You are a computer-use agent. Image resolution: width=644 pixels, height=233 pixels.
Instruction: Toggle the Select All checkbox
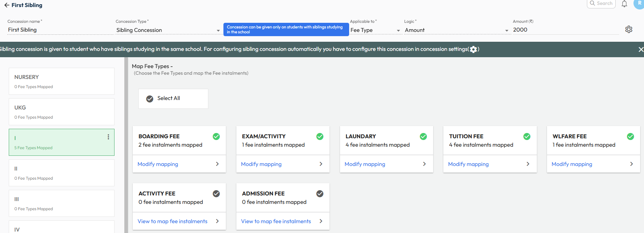[150, 99]
